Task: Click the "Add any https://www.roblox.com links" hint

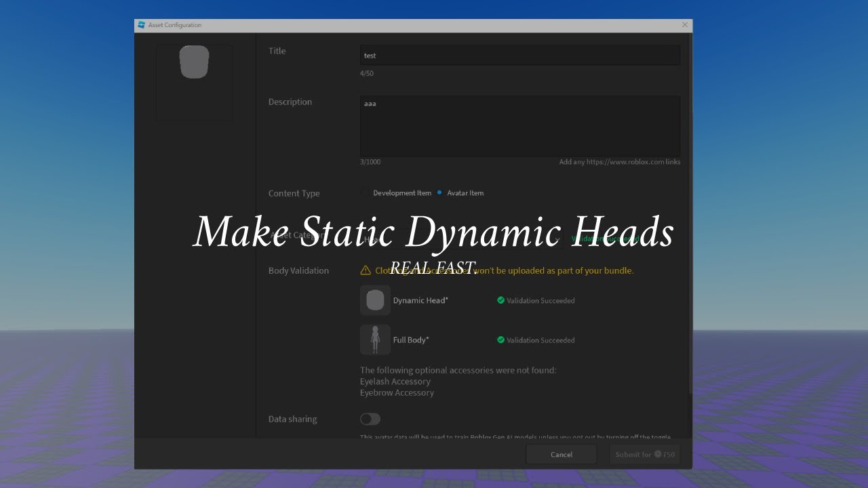Action: (x=620, y=162)
